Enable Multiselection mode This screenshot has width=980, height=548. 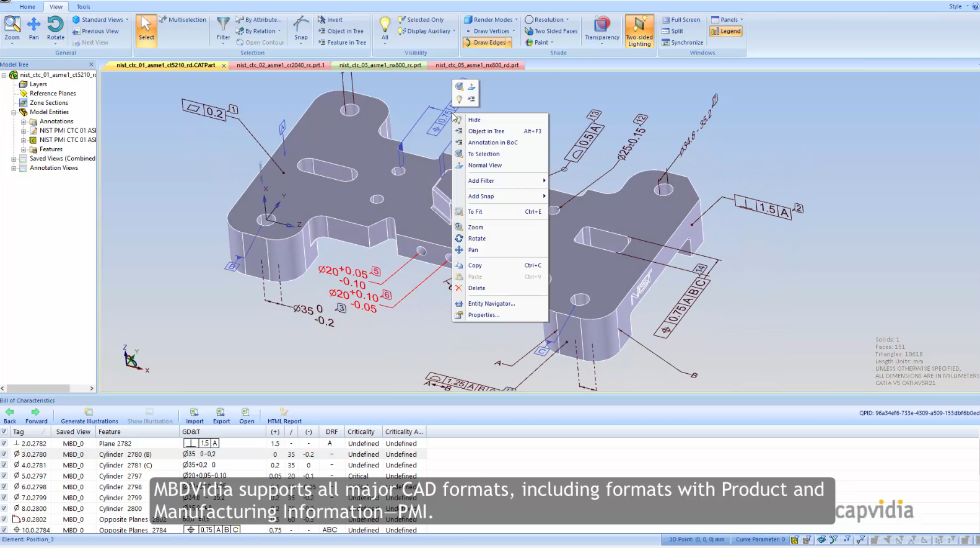tap(183, 20)
